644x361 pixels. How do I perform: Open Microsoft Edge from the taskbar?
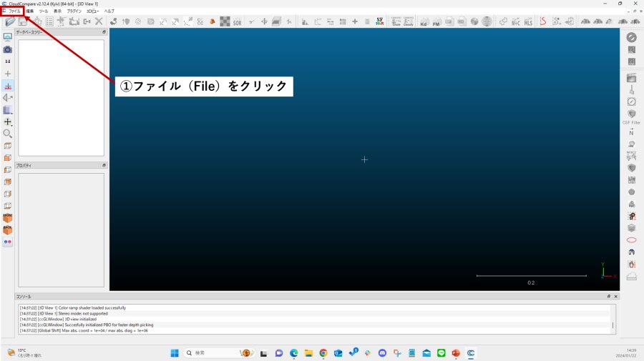(293, 353)
